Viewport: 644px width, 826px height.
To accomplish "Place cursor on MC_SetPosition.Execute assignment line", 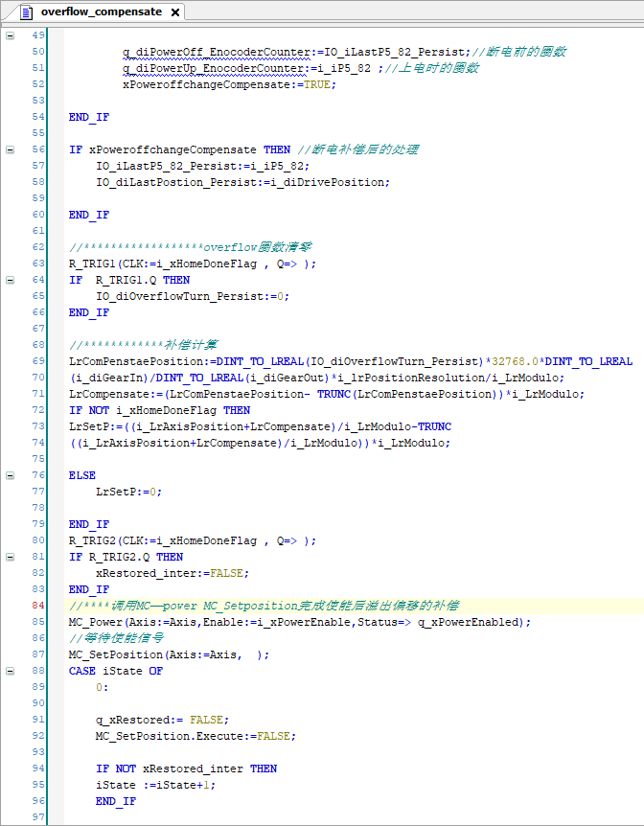I will pyautogui.click(x=195, y=736).
